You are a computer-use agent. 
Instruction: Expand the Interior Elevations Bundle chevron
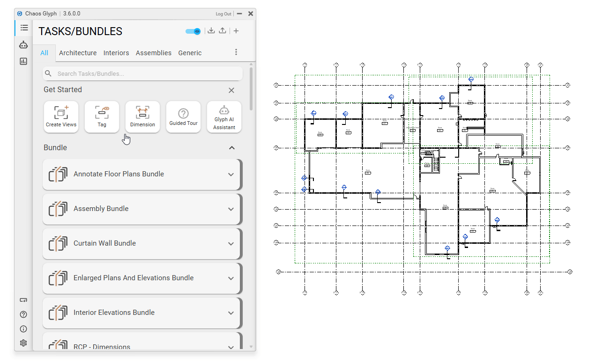pos(231,313)
